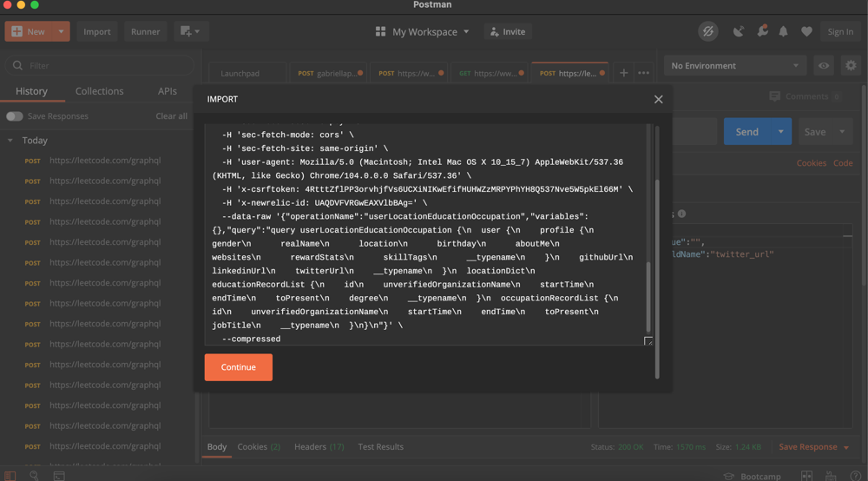Click the open new window icon

pyautogui.click(x=189, y=31)
